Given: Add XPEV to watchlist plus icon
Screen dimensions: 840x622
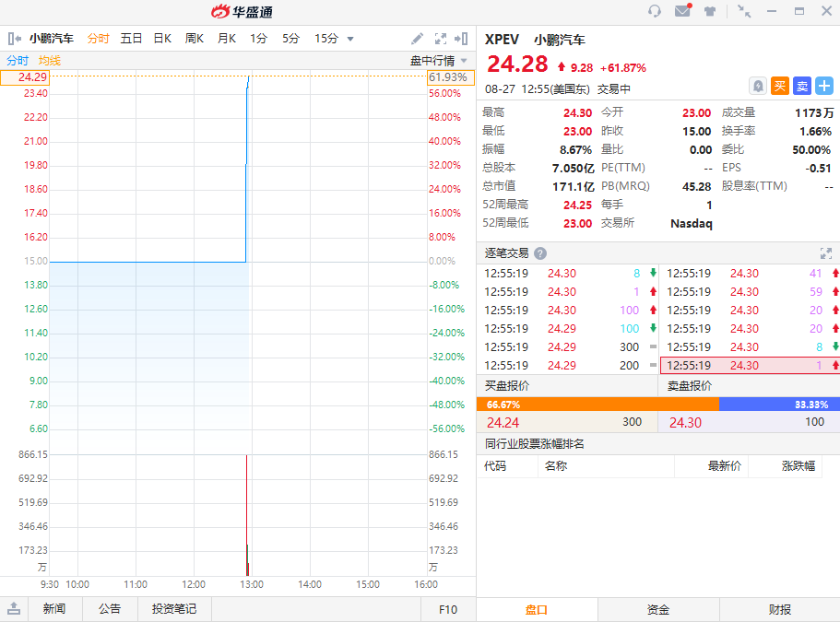Looking at the screenshot, I should [824, 87].
